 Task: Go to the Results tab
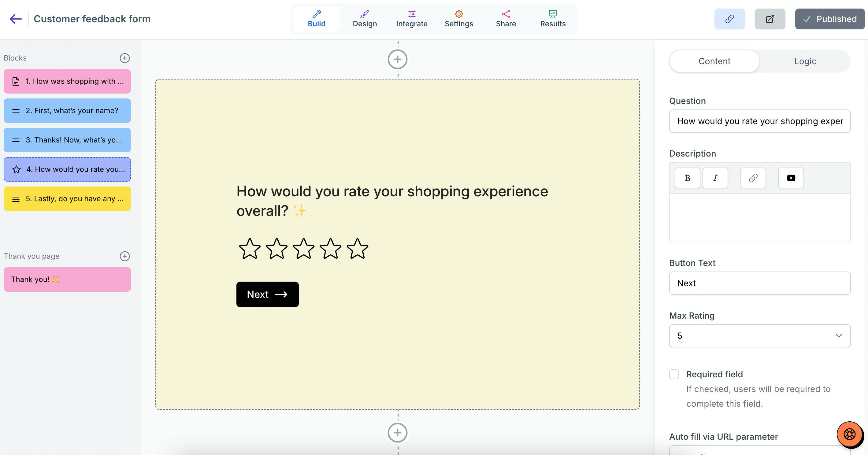point(553,19)
